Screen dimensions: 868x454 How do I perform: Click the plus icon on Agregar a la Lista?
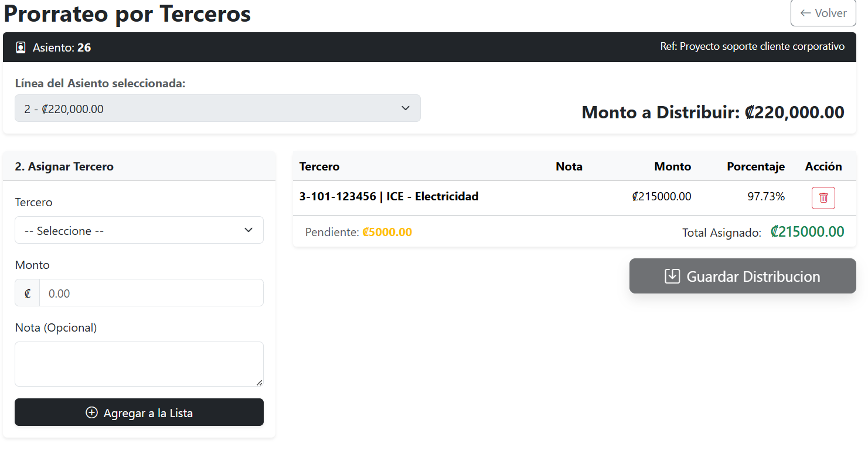(91, 412)
